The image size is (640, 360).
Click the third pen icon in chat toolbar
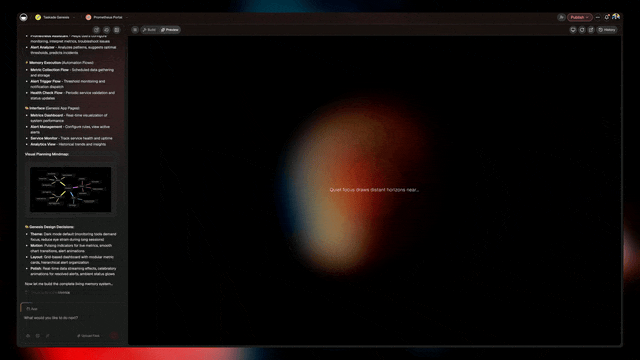click(48, 336)
